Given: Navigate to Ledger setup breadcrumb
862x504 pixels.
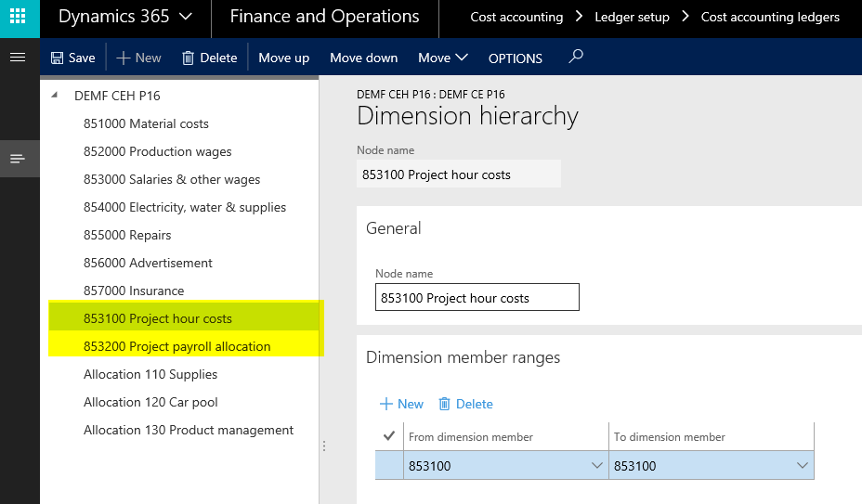Looking at the screenshot, I should 632,17.
